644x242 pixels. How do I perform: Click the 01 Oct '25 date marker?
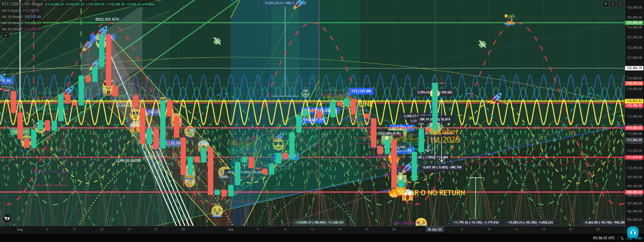(435, 229)
